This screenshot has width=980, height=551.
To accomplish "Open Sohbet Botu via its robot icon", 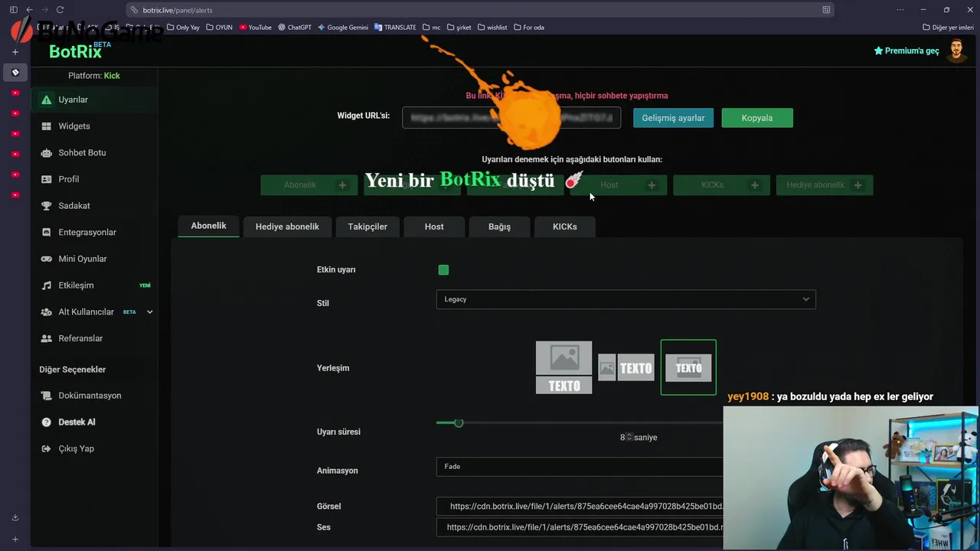I will (x=47, y=153).
